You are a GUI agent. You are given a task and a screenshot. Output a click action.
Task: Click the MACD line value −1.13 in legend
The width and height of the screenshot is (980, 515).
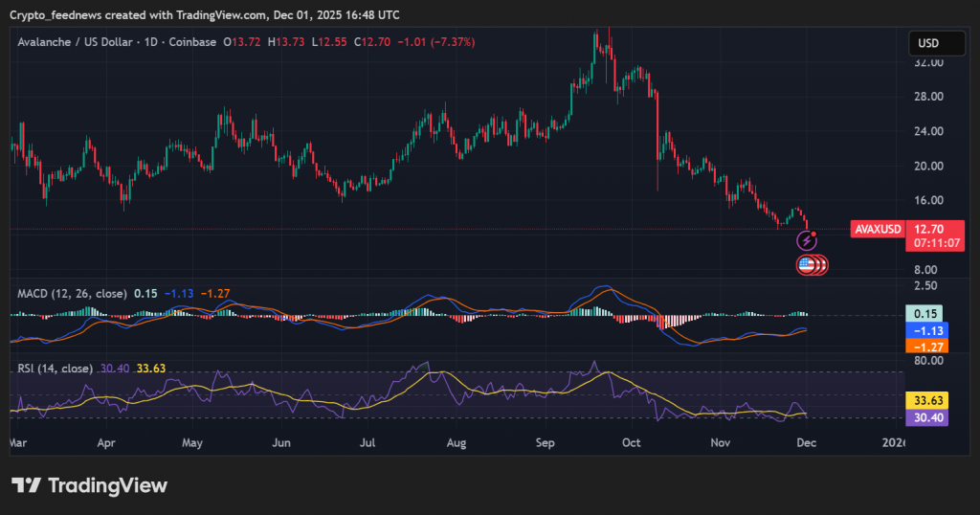tap(179, 293)
